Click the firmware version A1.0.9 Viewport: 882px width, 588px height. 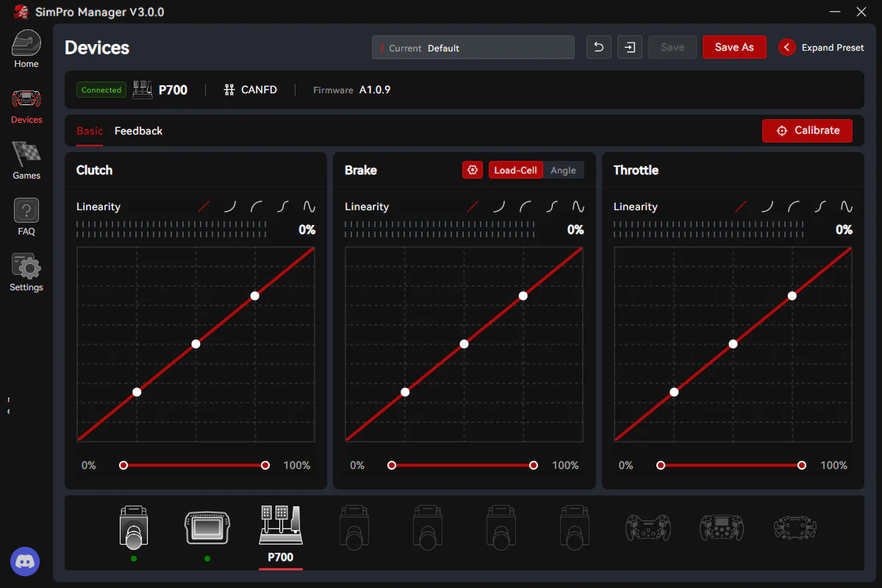[375, 90]
